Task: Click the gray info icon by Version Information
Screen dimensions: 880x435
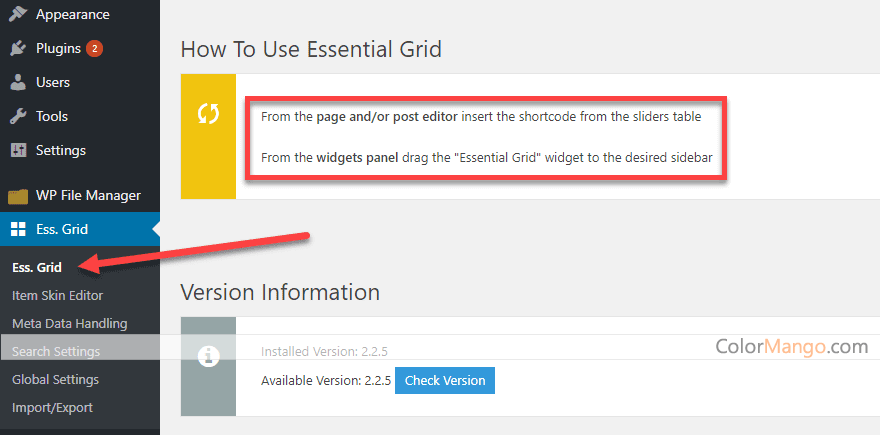Action: pyautogui.click(x=208, y=355)
